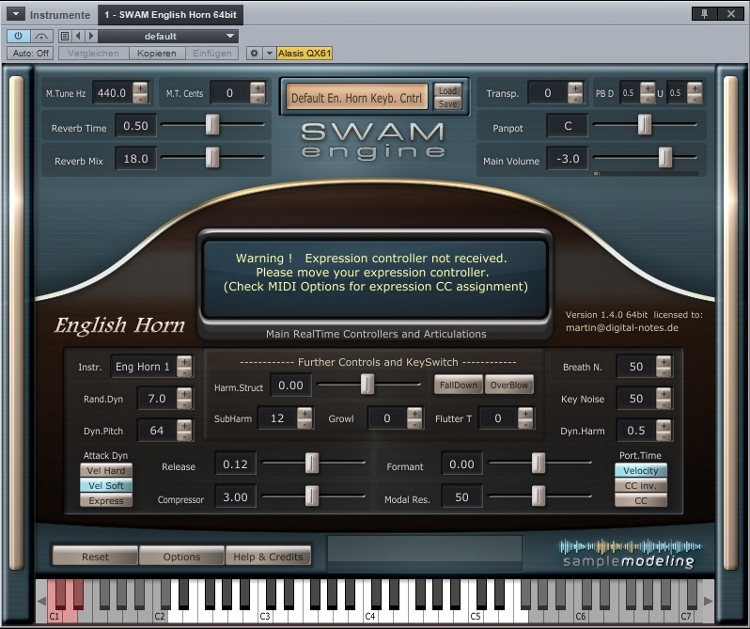Click the Panpot slider handle

coord(645,124)
